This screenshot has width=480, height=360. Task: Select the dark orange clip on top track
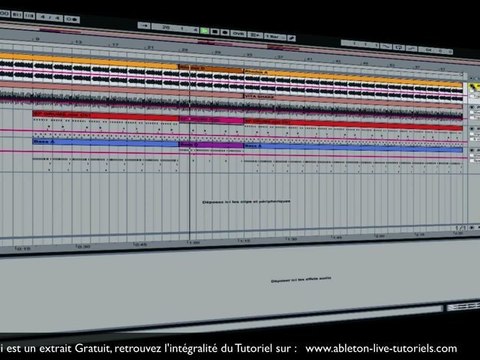click(212, 69)
